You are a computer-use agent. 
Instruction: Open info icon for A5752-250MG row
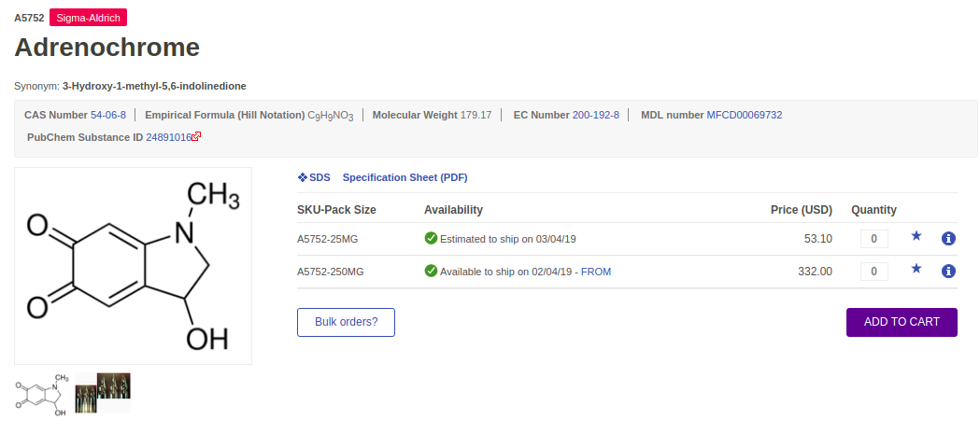point(948,272)
